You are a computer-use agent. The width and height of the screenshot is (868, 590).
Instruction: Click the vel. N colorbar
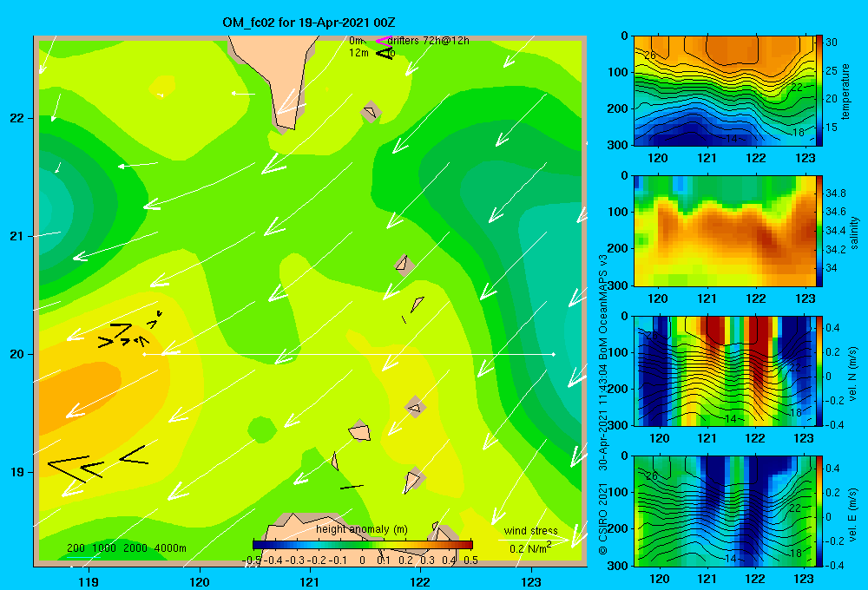(819, 370)
